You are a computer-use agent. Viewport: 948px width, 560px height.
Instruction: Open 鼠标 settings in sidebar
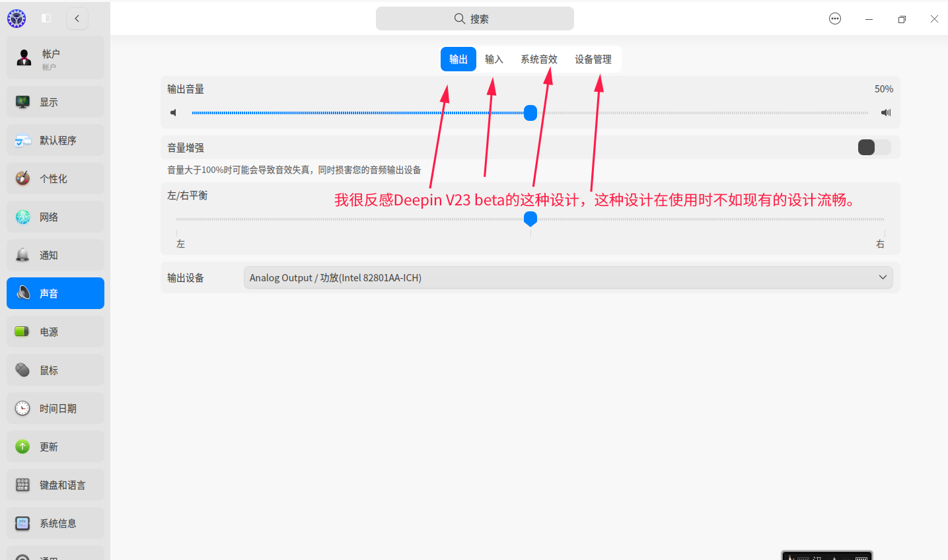tap(55, 370)
